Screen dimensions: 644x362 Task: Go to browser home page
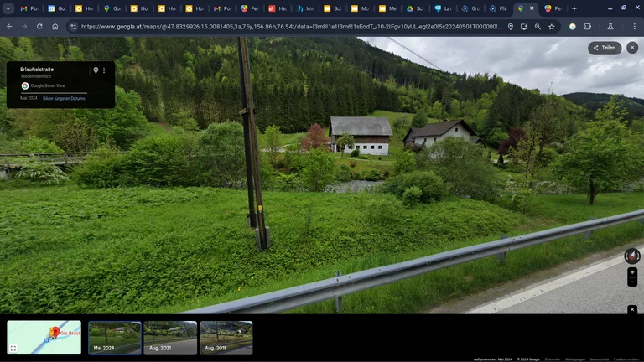point(55,27)
